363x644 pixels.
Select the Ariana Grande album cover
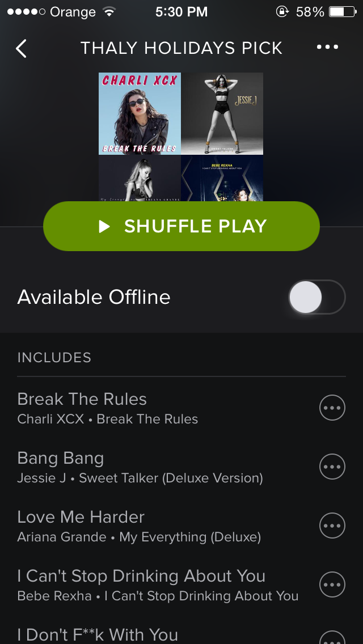[140, 178]
